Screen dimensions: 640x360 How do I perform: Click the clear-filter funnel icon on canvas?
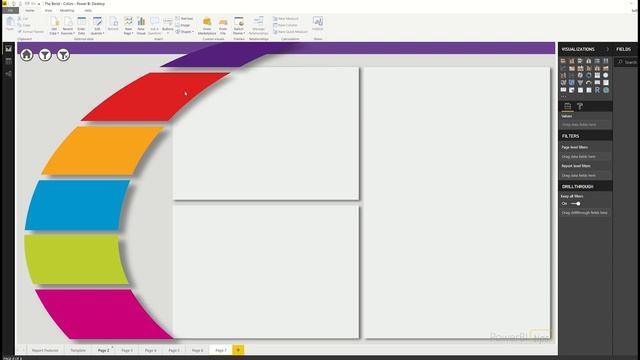63,55
